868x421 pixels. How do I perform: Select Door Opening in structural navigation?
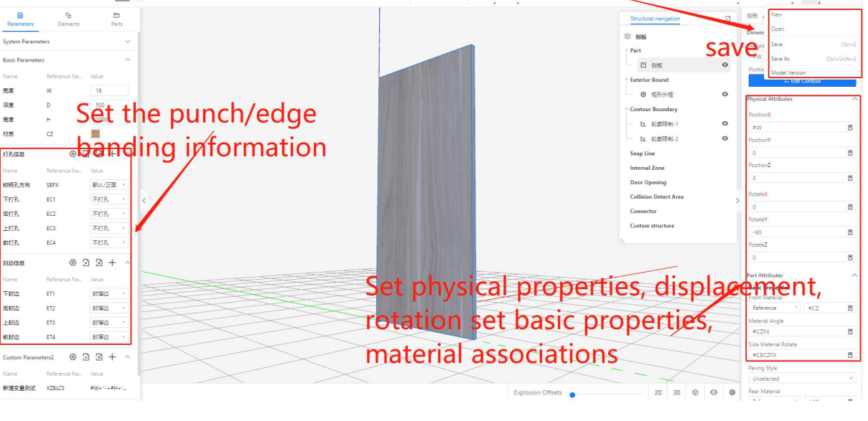click(x=648, y=182)
